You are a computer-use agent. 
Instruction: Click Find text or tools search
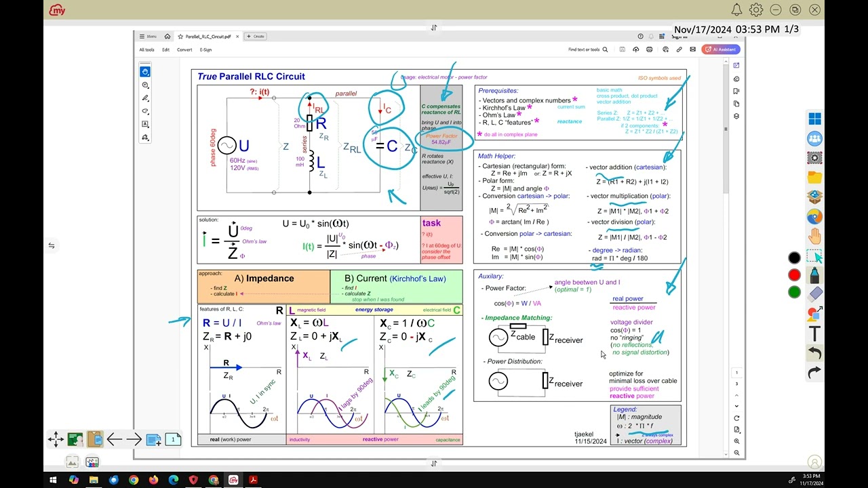587,49
